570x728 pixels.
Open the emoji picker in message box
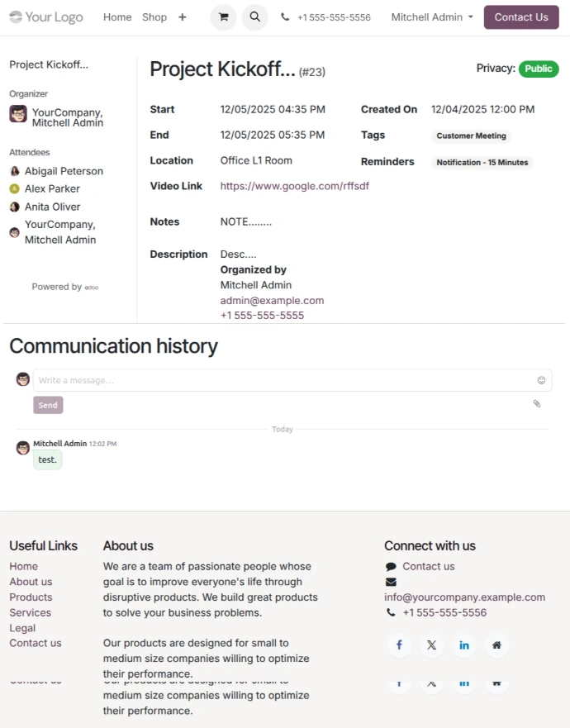click(542, 380)
